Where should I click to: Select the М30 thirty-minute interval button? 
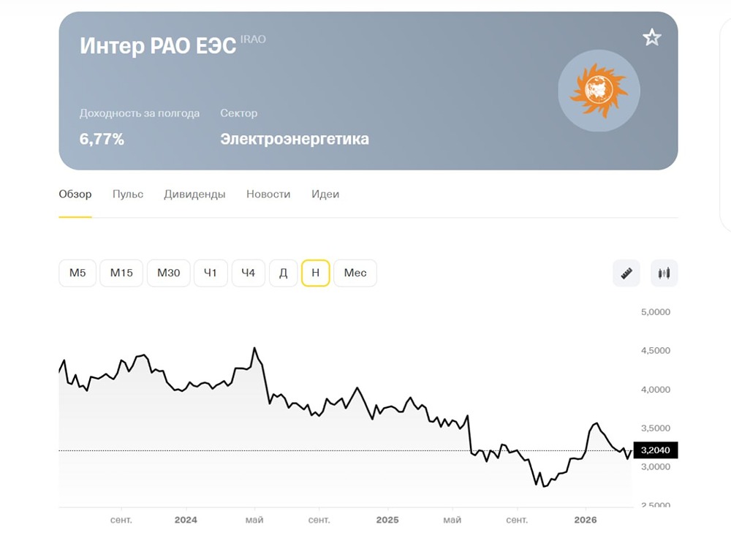pos(168,273)
